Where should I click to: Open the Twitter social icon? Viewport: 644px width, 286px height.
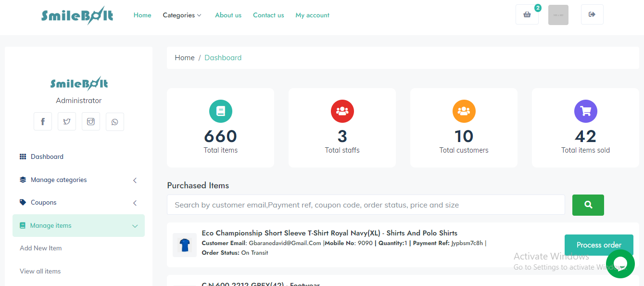(67, 122)
